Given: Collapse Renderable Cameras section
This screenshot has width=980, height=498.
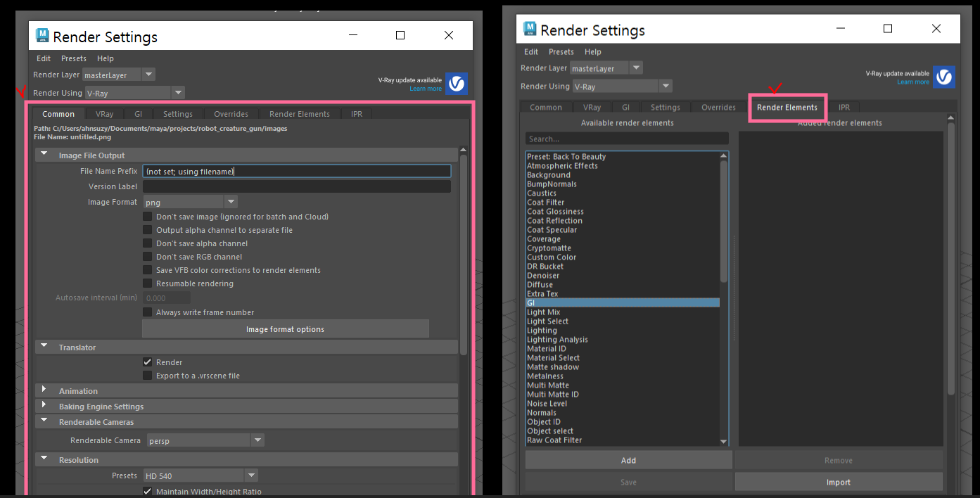Looking at the screenshot, I should coord(44,421).
